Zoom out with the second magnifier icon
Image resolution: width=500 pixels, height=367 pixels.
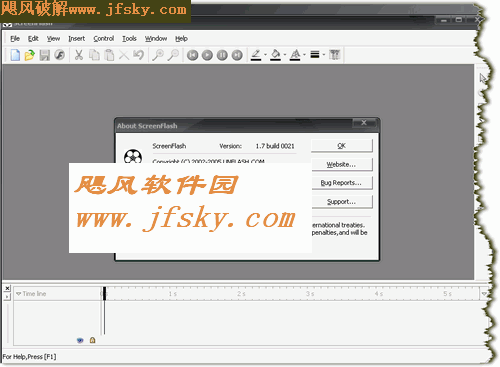coord(173,55)
